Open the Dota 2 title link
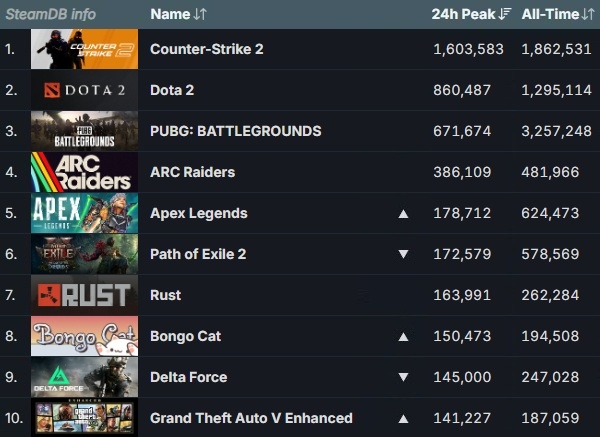The height and width of the screenshot is (437, 600). coord(172,90)
